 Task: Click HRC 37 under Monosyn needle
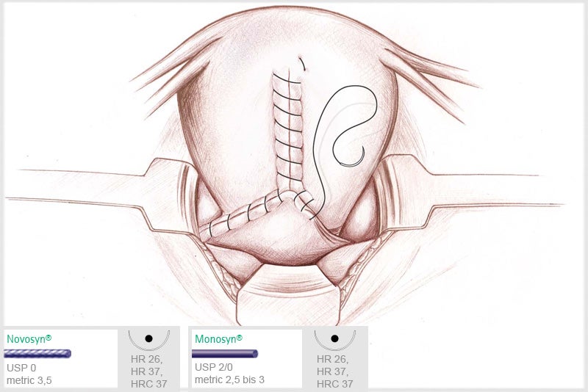(x=335, y=384)
